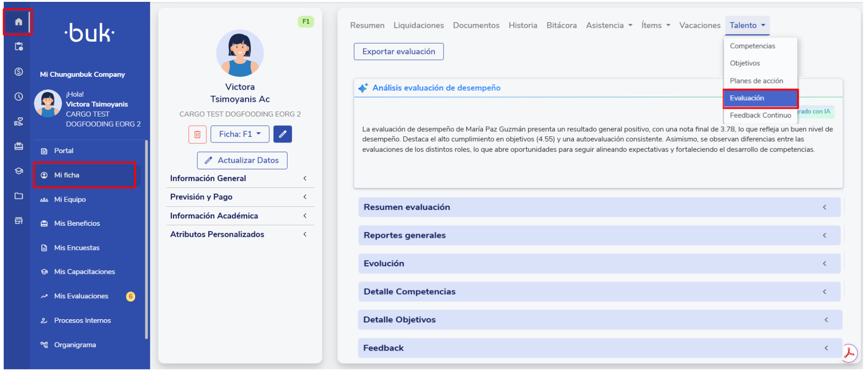The height and width of the screenshot is (371, 868).
Task: Expand the Resumen evaluación panel
Action: click(599, 207)
